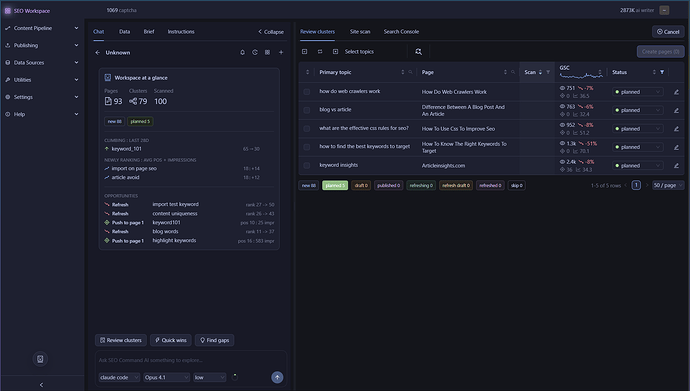Click the round icon button at sidebar bottom

(40, 359)
